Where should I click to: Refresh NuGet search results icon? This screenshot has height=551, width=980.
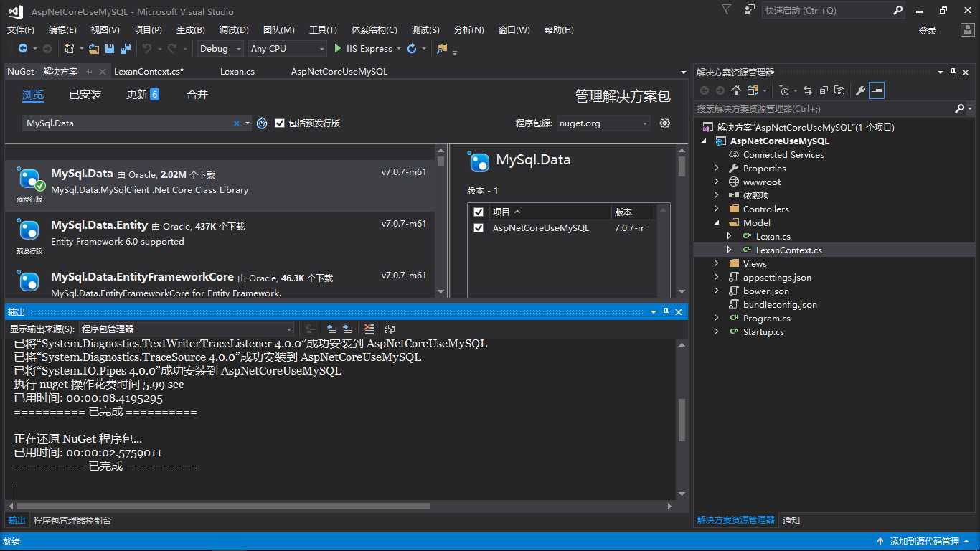click(262, 123)
